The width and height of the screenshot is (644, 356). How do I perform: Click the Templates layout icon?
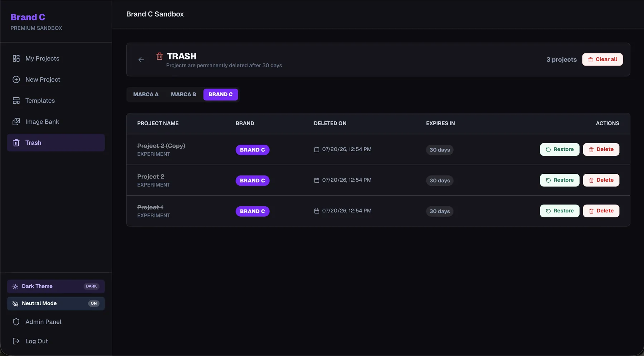(16, 101)
